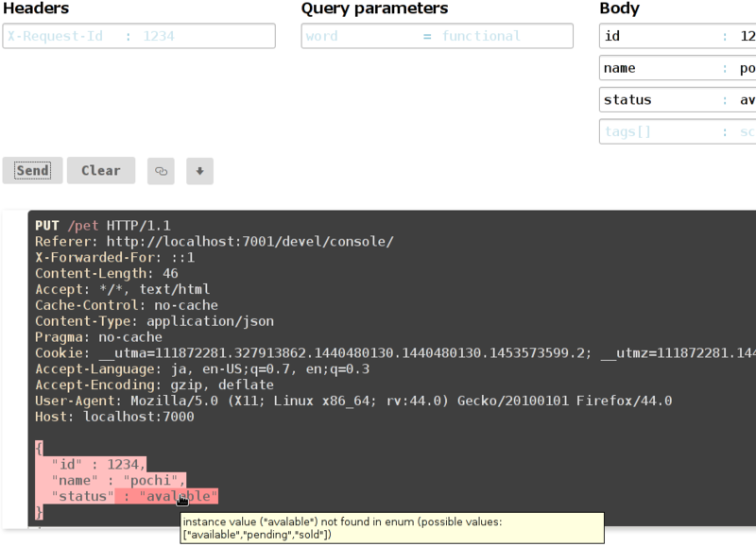Click the Cache-Control: no-cache line
The height and width of the screenshot is (547, 756).
127,305
